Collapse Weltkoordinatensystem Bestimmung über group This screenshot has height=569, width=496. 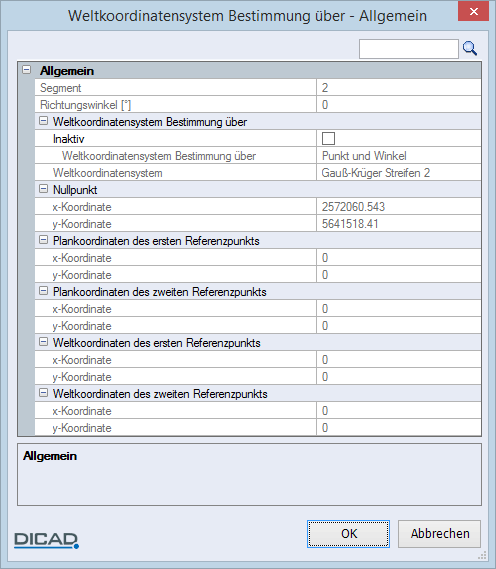click(x=44, y=121)
